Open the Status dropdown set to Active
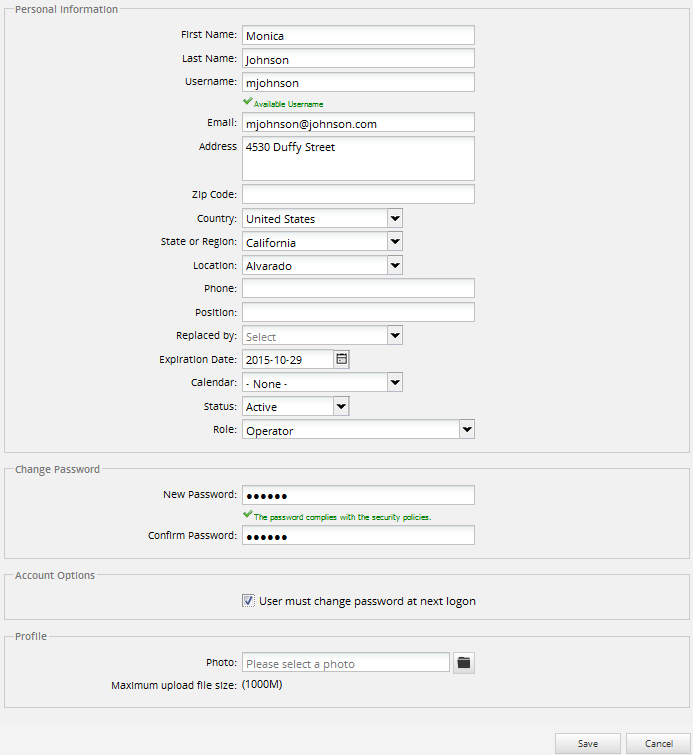Screen dimensions: 693x755 pos(341,406)
